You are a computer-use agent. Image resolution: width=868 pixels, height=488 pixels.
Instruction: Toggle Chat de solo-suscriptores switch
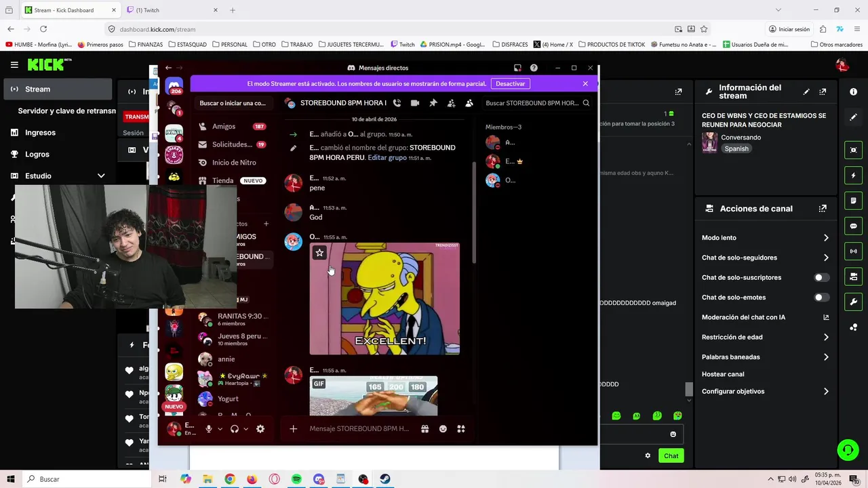tap(821, 277)
